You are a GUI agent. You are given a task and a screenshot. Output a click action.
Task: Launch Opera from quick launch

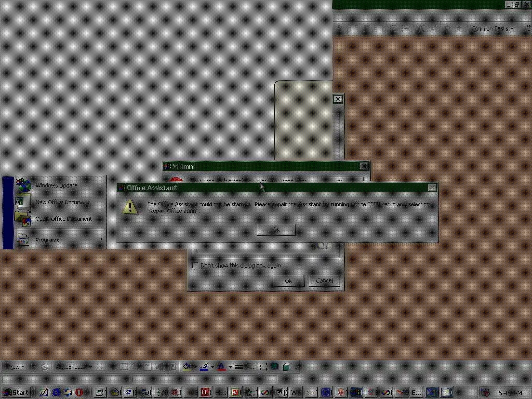(x=79, y=393)
